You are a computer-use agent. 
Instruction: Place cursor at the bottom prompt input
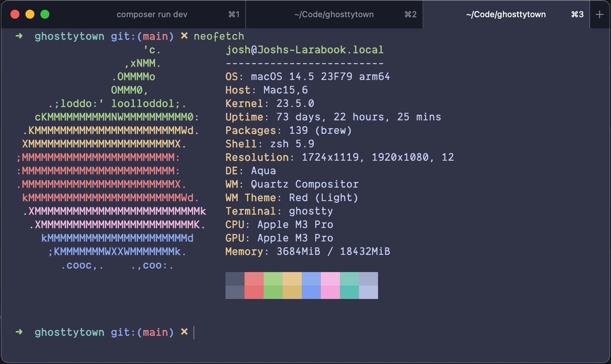tap(194, 332)
